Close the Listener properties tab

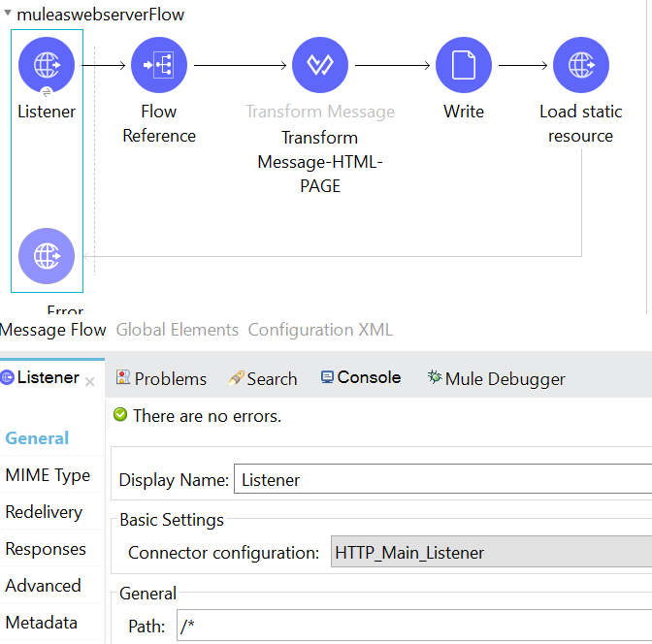90,381
